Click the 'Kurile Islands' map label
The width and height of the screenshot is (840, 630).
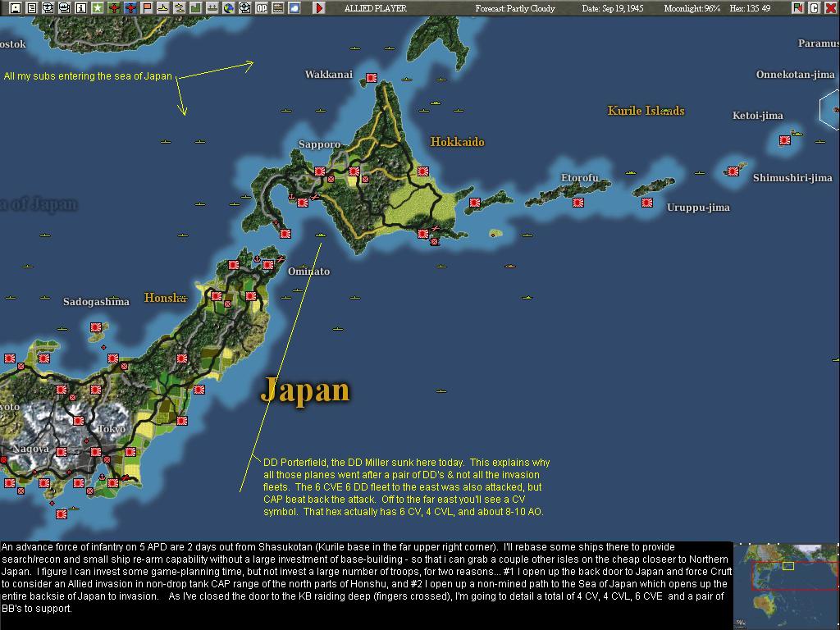point(646,111)
